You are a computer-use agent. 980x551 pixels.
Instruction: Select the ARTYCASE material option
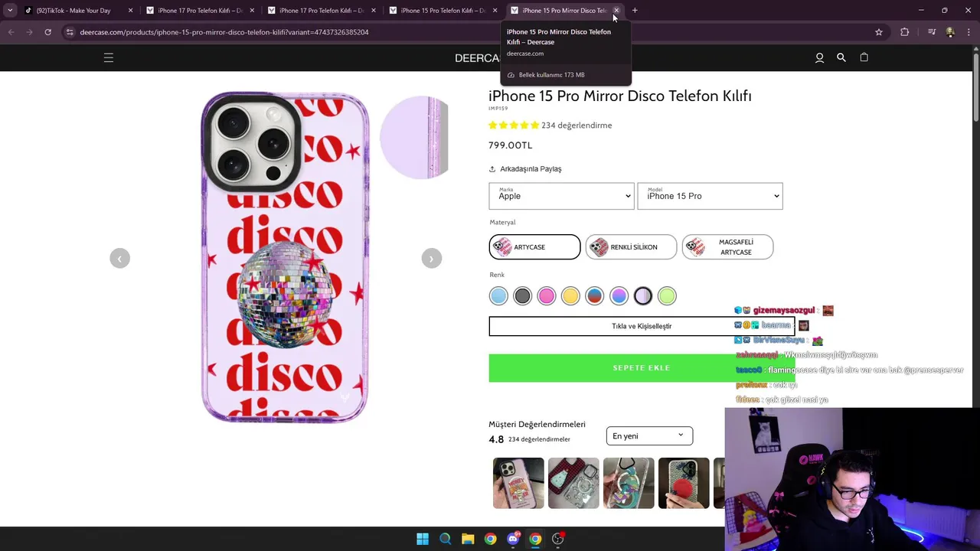[x=534, y=247]
